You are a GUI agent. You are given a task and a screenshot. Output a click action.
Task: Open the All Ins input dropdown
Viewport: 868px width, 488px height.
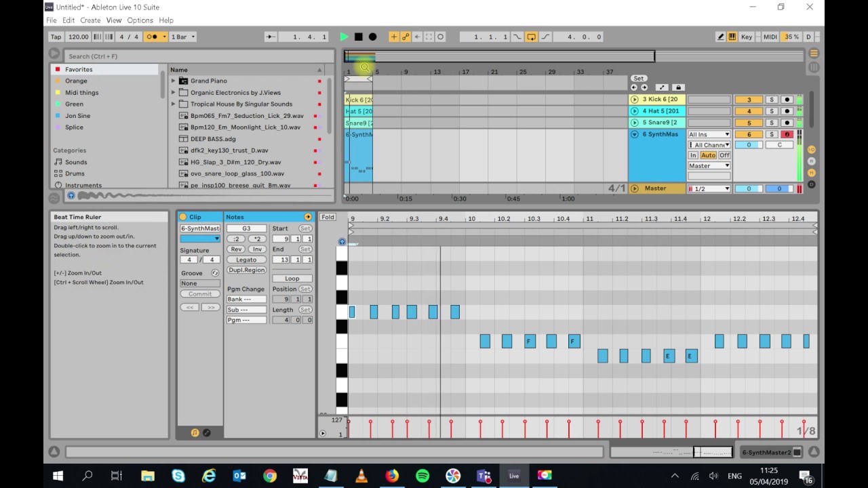pyautogui.click(x=709, y=135)
